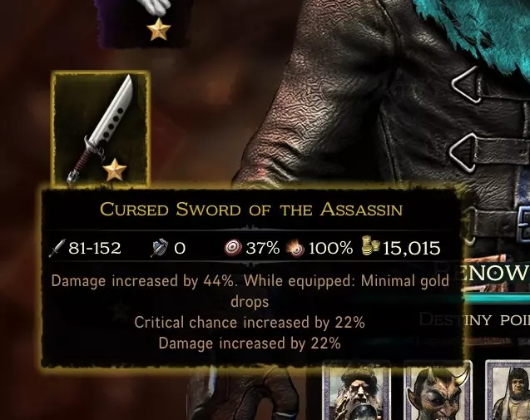The width and height of the screenshot is (530, 420).
Task: Click the 15,015 gold value
Action: 411,249
